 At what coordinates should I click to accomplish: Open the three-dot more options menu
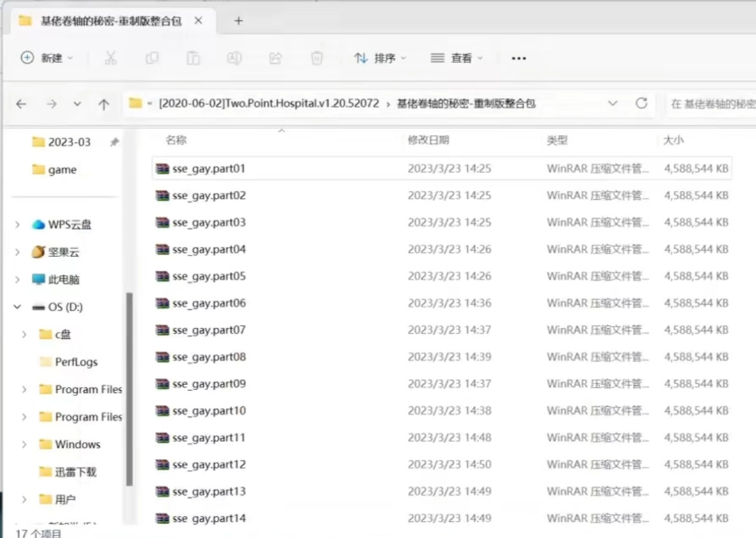click(x=519, y=58)
